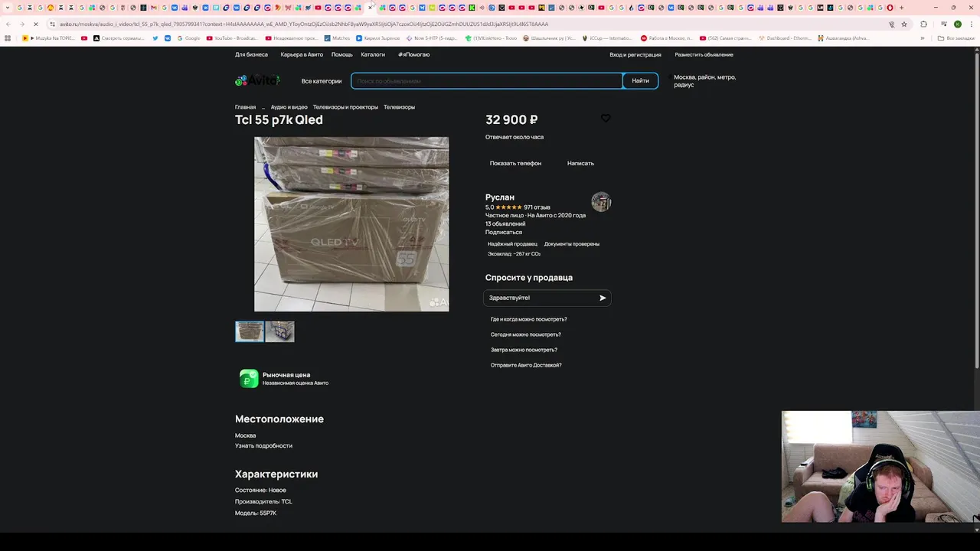
Task: Click the green Рыночная цена icon
Action: tap(249, 378)
